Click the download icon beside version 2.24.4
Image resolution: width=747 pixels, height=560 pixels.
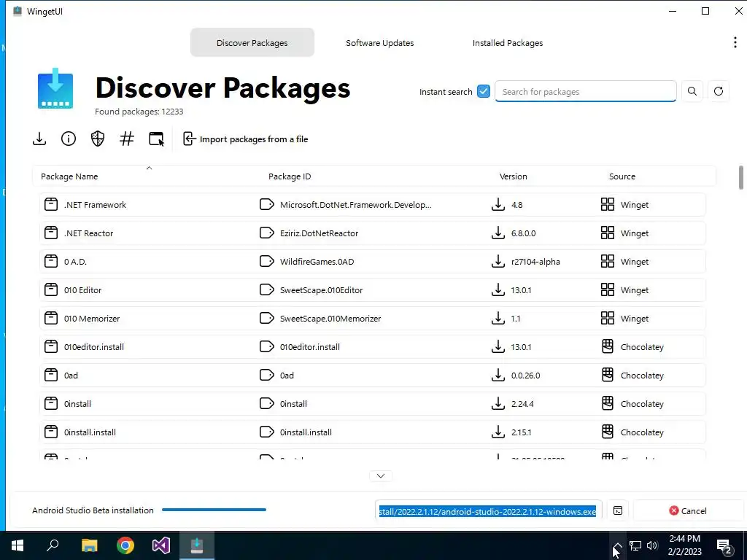pos(498,404)
